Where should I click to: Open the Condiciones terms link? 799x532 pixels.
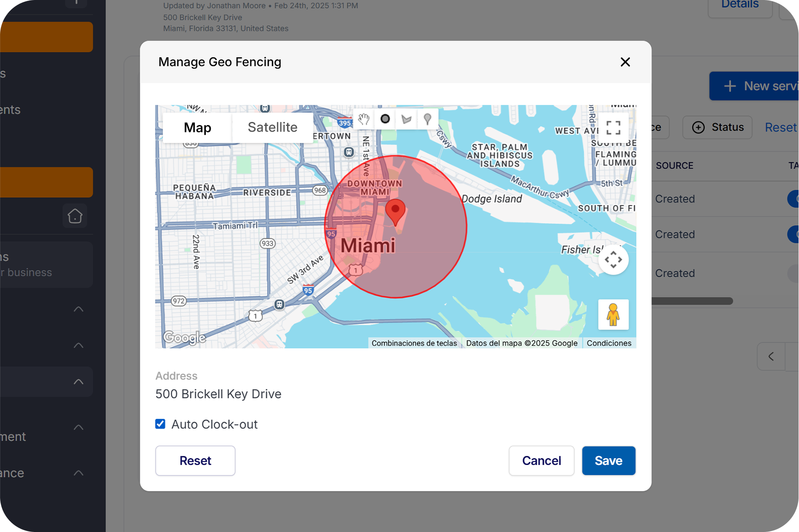[x=609, y=343]
